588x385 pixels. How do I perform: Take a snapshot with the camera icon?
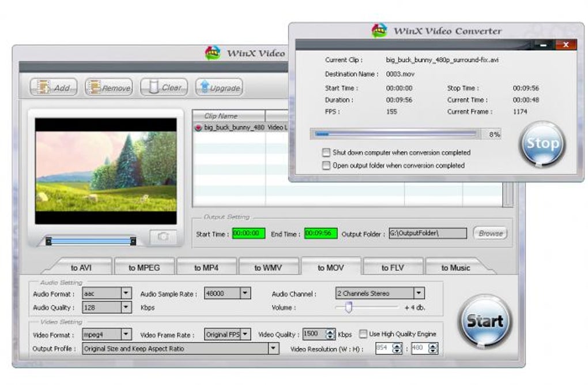pyautogui.click(x=163, y=237)
